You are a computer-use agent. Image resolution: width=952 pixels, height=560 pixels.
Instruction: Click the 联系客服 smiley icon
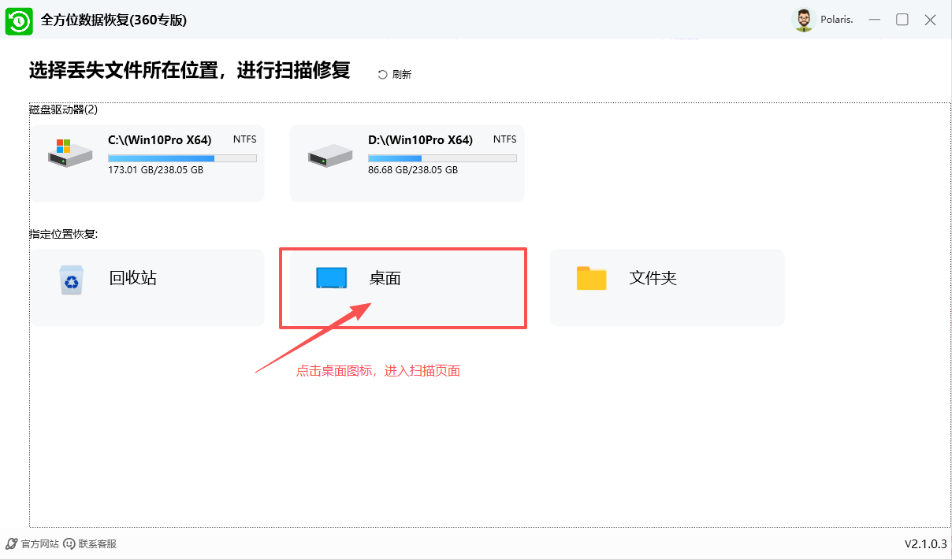click(69, 543)
